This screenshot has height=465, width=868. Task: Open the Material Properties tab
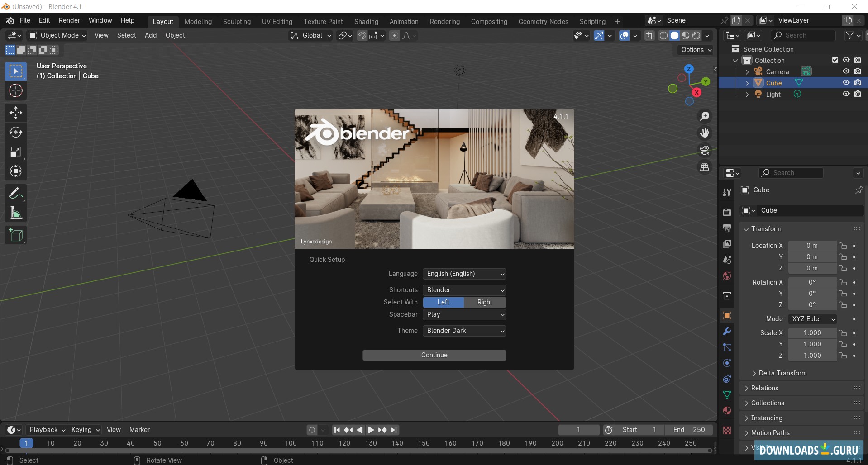pyautogui.click(x=727, y=410)
